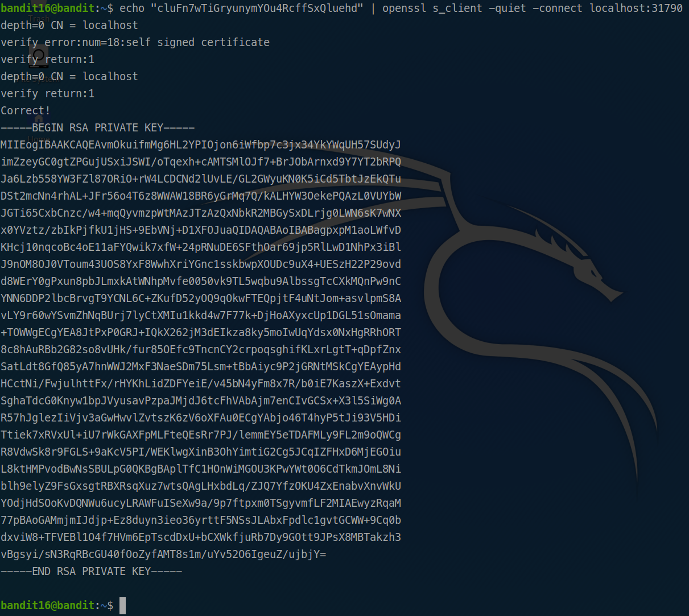Click the openssl word in the command
The height and width of the screenshot is (616, 689).
tap(404, 8)
